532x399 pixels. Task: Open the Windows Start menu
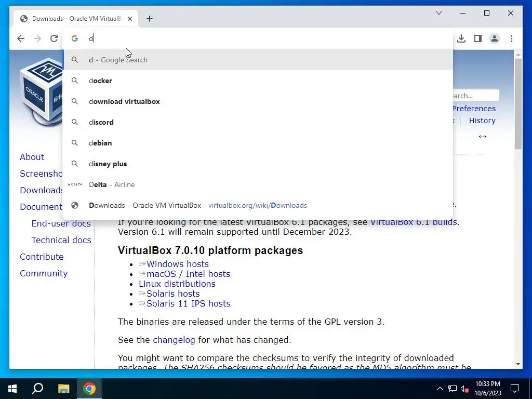(12, 389)
